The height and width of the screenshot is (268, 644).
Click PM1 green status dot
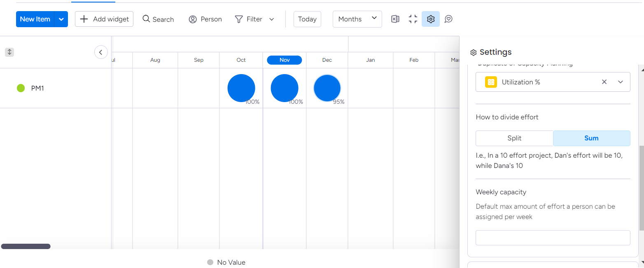click(21, 88)
